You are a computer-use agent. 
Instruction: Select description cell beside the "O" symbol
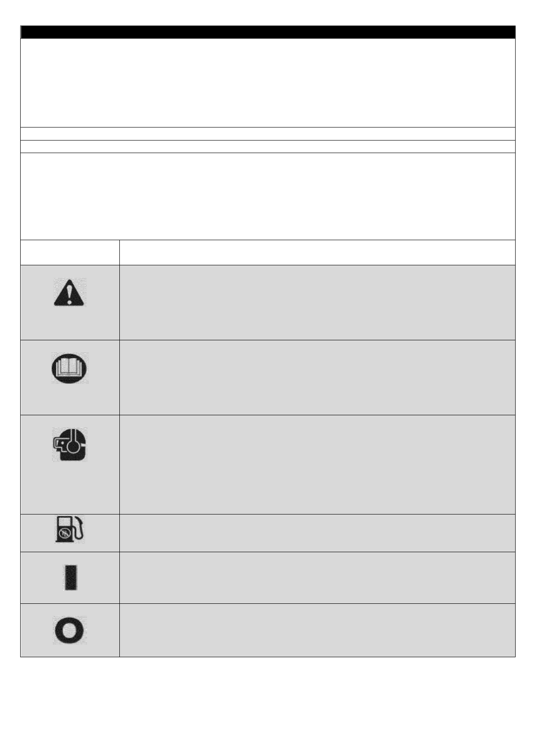point(317,630)
